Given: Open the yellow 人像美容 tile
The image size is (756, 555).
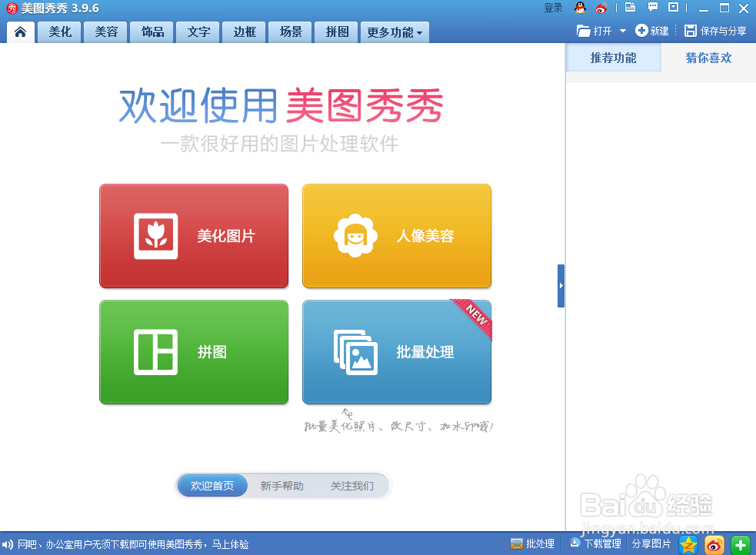Looking at the screenshot, I should tap(397, 236).
